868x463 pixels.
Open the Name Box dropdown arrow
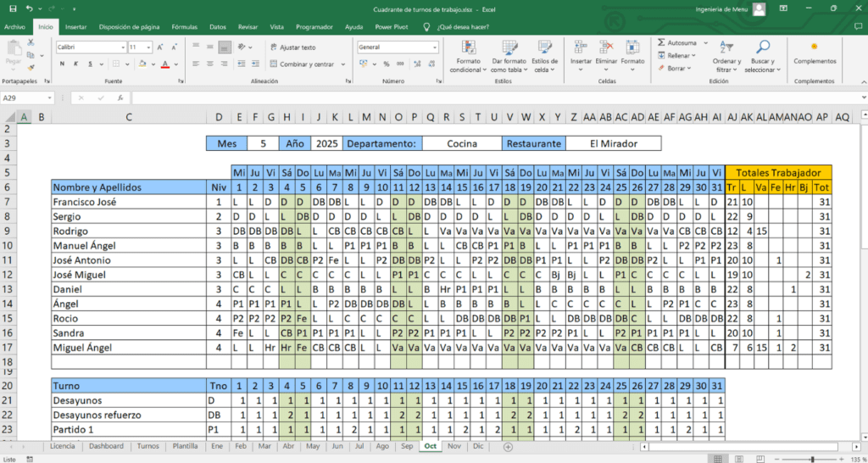click(x=49, y=98)
